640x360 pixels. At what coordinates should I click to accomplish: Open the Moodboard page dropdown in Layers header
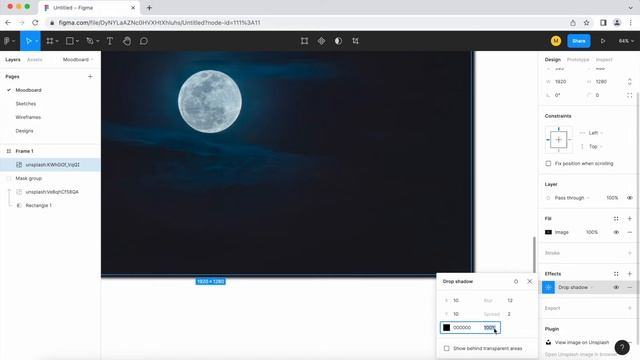78,60
